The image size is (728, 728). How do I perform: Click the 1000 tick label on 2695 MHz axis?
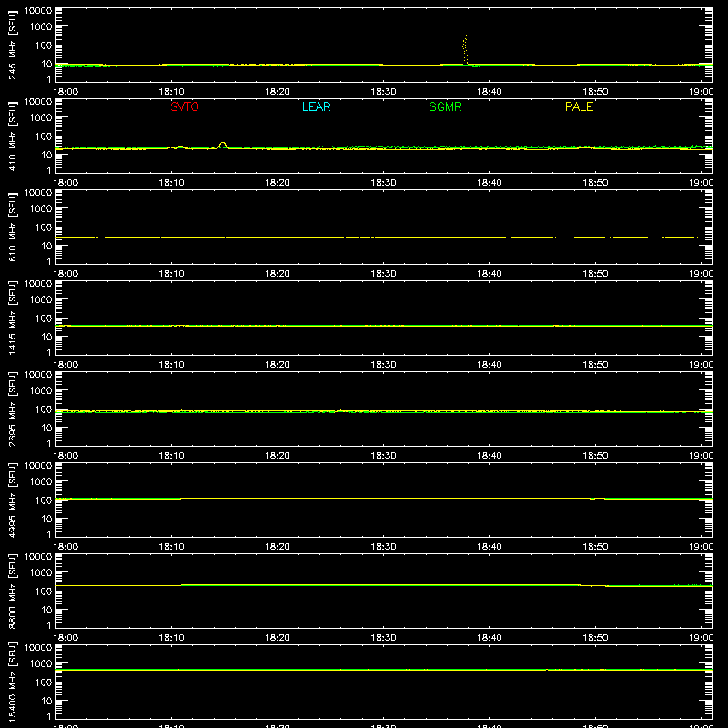click(x=41, y=391)
